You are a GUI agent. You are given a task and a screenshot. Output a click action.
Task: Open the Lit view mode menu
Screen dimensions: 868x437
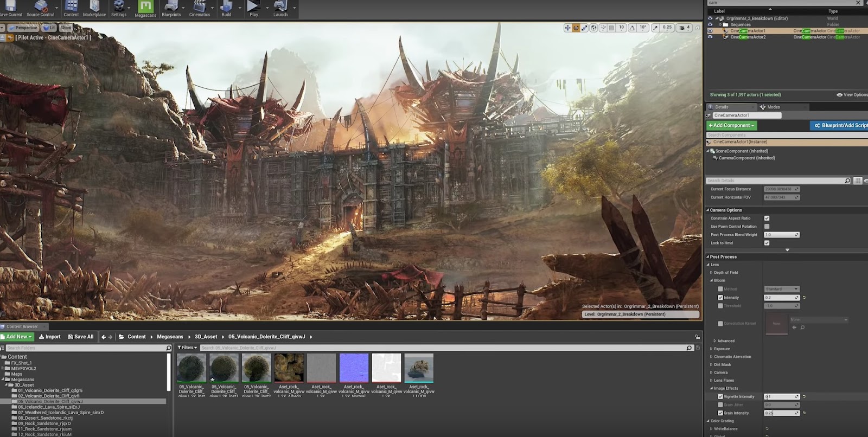(49, 28)
